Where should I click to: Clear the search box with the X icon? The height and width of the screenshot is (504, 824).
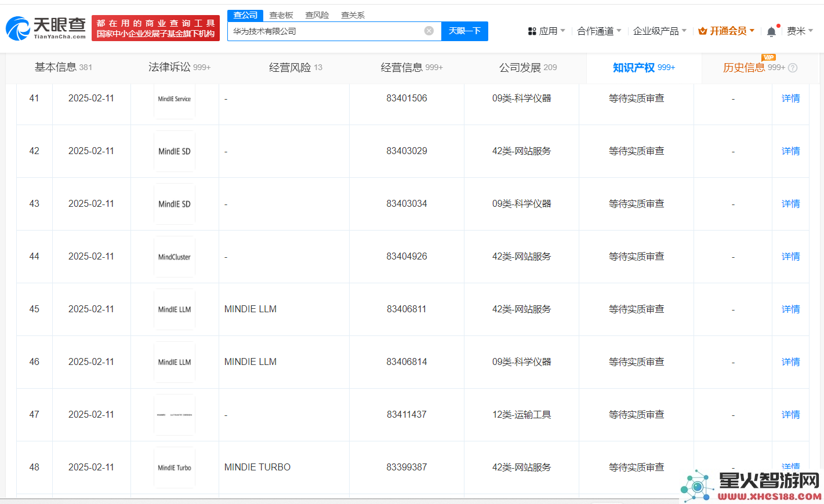tap(429, 31)
